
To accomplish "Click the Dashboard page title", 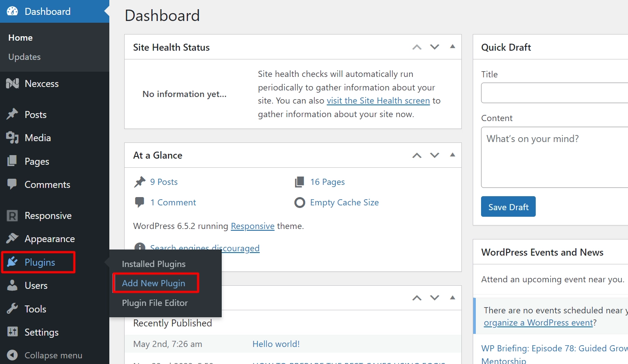I will pyautogui.click(x=162, y=15).
